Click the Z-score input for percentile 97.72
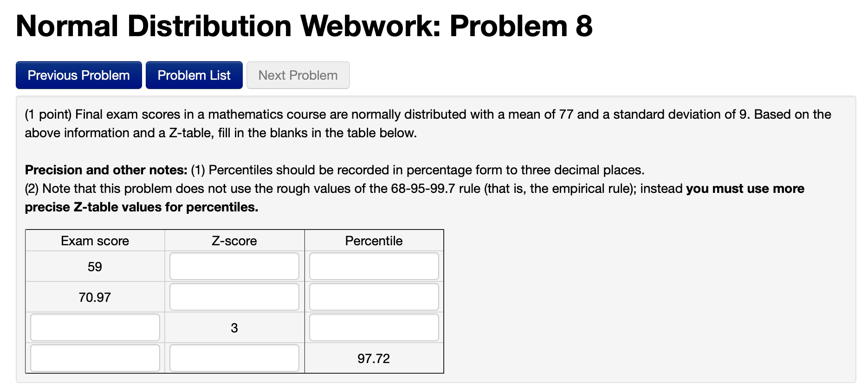The width and height of the screenshot is (868, 389). tap(234, 357)
